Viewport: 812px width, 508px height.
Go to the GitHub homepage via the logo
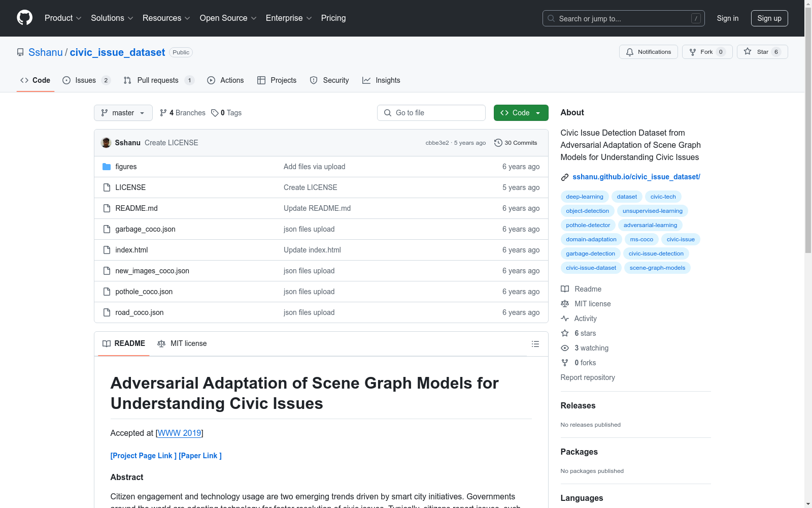[24, 18]
